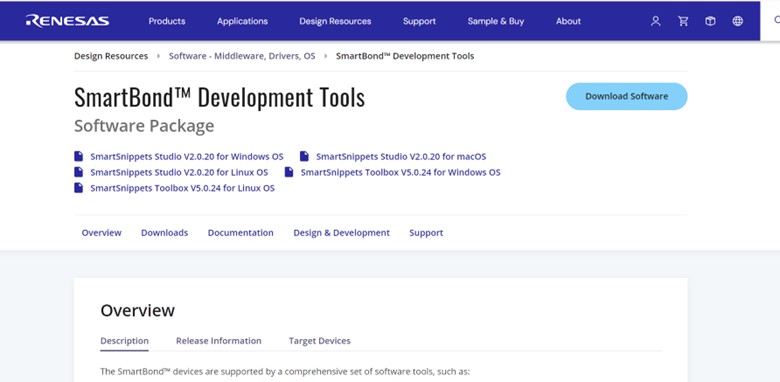The width and height of the screenshot is (780, 382).
Task: Download SmartSnippets Toolbox V5.0.24 for Linux OS
Action: pyautogui.click(x=182, y=189)
